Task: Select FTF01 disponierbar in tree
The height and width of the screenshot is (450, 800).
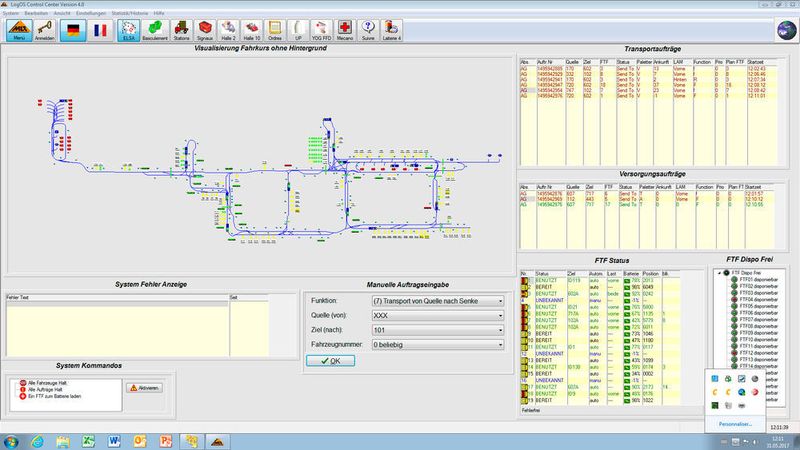Action: coord(760,279)
